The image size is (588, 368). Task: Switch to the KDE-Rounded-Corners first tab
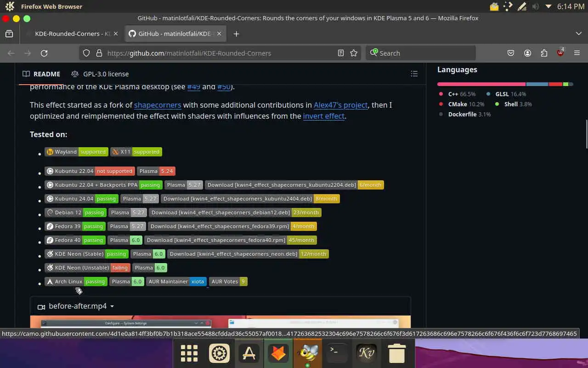73,34
